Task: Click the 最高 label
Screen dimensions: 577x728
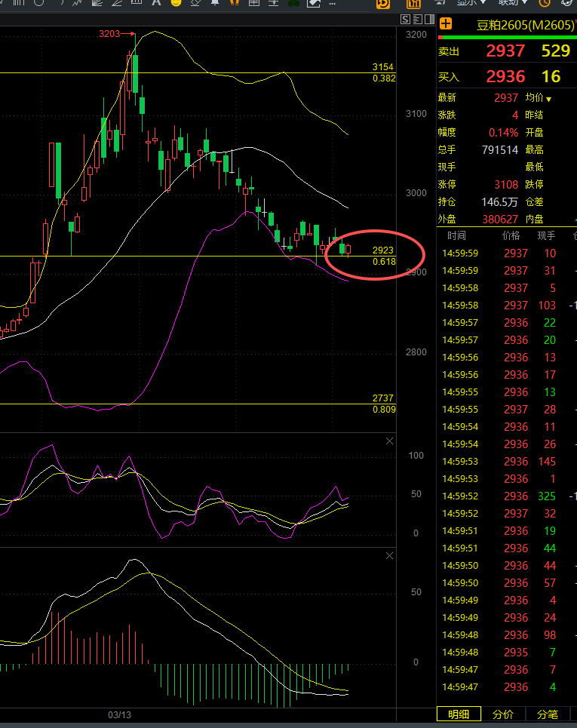Action: 534,150
